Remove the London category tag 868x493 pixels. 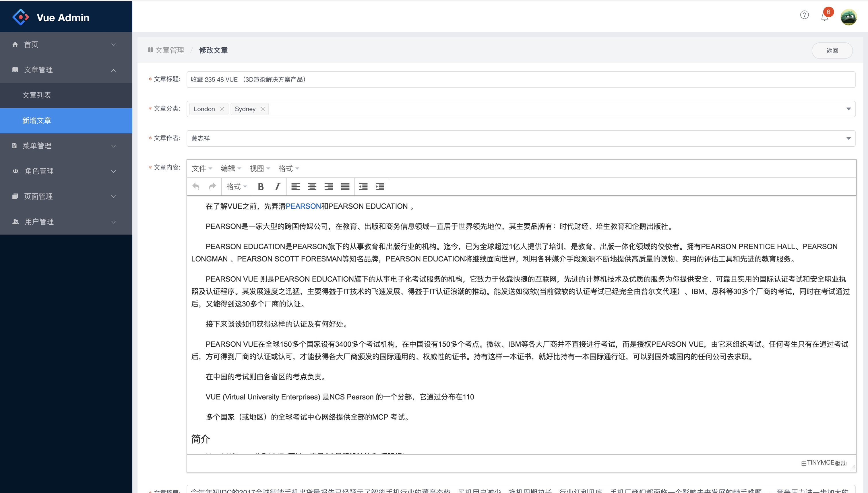point(222,109)
